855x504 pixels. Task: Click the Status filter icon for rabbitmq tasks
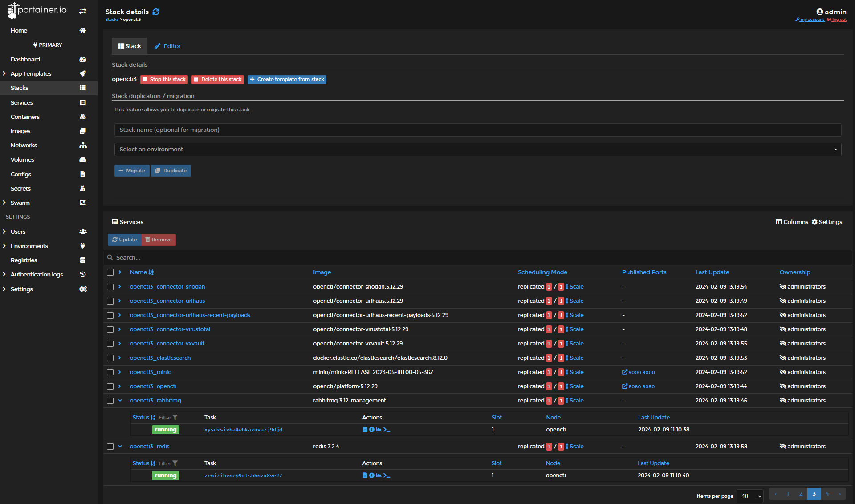pos(175,418)
